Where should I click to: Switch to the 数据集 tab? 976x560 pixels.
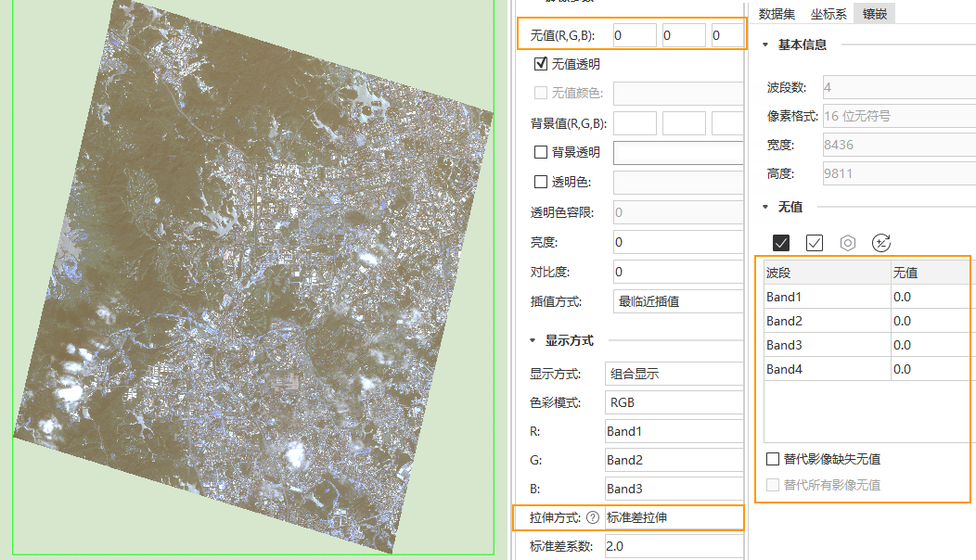point(777,14)
